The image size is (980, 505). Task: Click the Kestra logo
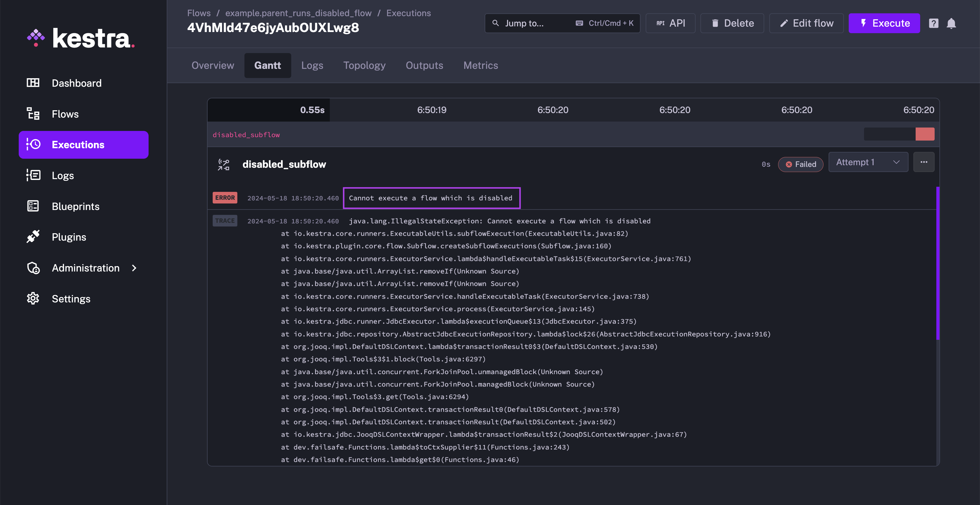[81, 39]
